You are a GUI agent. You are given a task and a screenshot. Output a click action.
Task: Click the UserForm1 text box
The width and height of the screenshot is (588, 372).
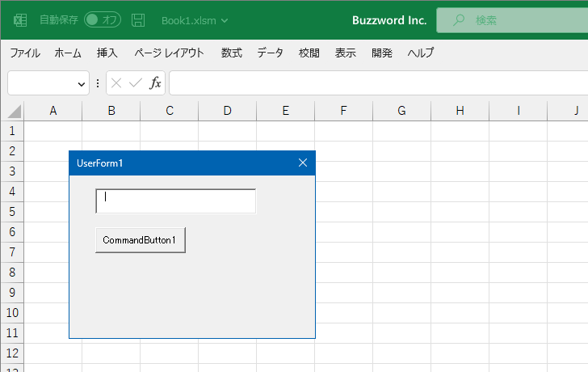[176, 201]
